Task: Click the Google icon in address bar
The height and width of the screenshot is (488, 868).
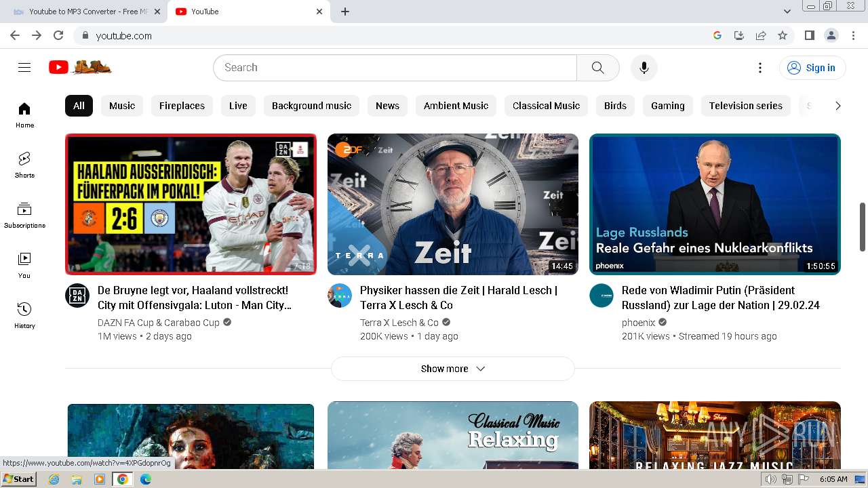Action: point(717,35)
